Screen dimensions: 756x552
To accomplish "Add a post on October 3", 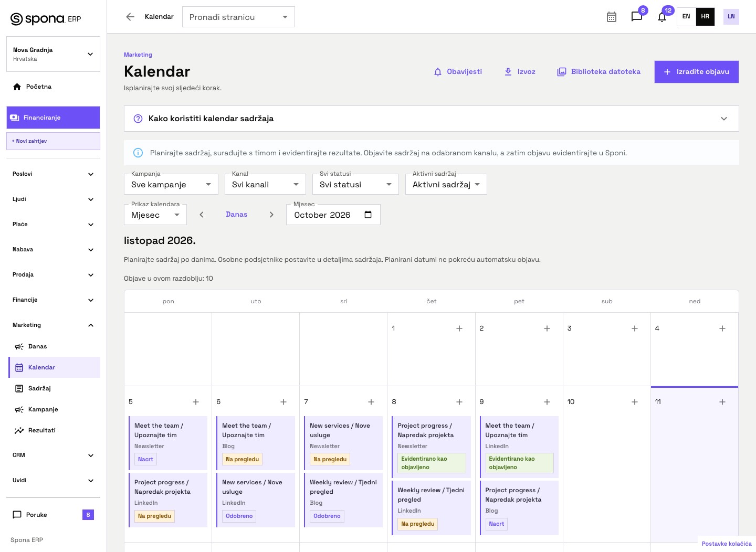I will coord(635,328).
